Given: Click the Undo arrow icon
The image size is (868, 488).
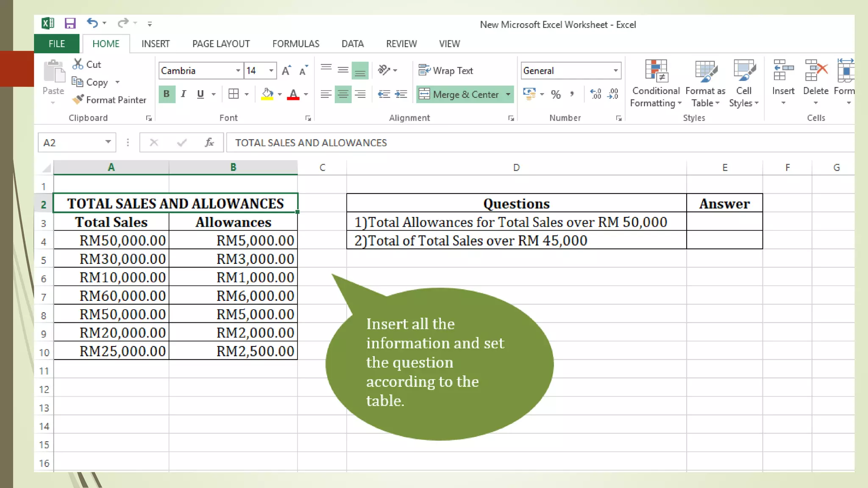Looking at the screenshot, I should click(92, 23).
